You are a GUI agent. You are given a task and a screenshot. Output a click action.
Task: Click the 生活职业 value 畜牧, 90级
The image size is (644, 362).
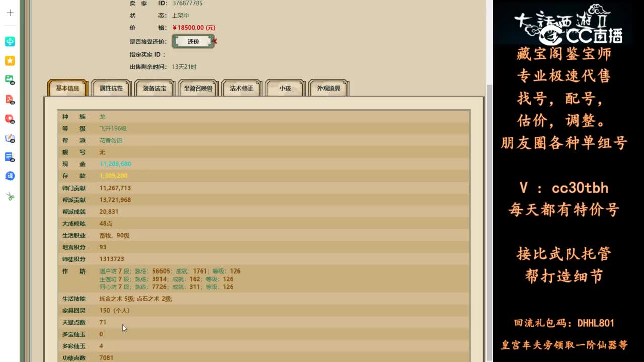point(114,235)
